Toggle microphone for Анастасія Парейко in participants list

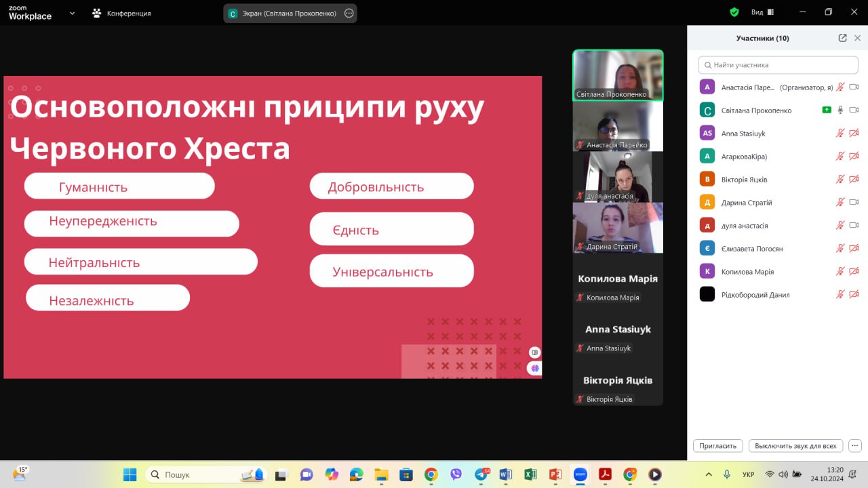point(840,87)
